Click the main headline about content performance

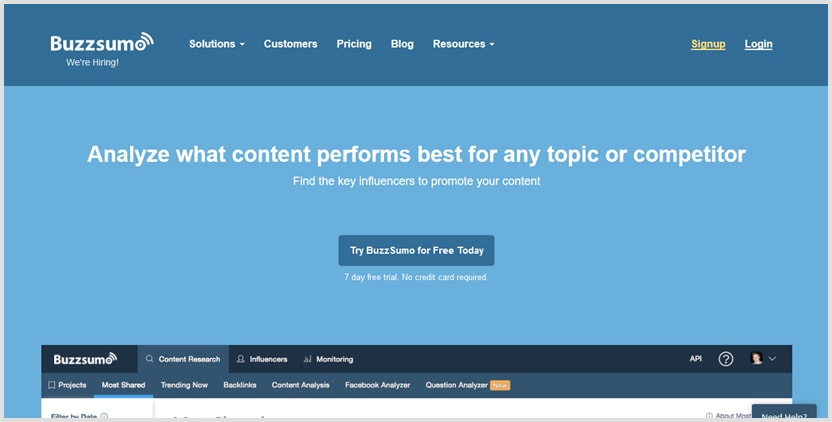point(417,154)
